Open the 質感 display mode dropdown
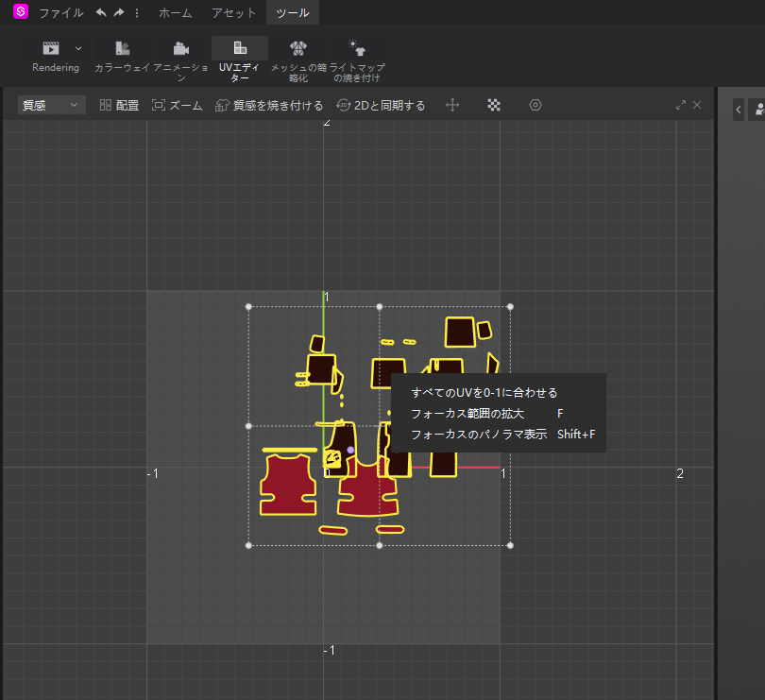The image size is (765, 700). tap(50, 105)
